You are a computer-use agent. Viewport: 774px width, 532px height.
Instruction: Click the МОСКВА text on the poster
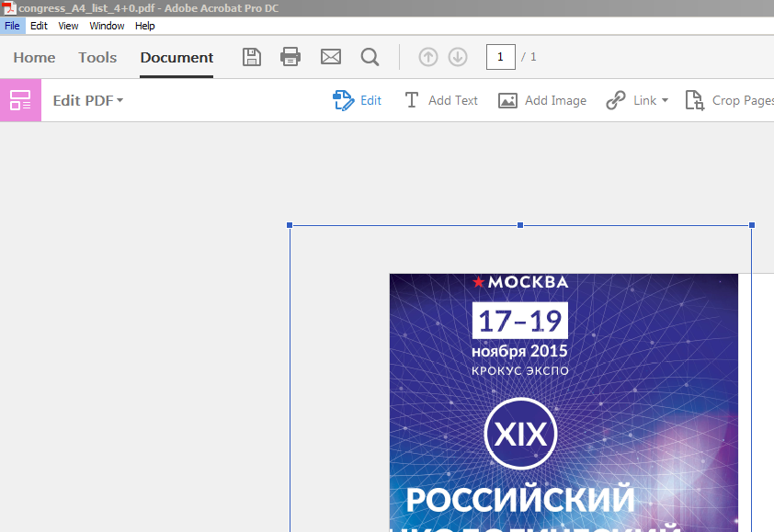pos(528,282)
